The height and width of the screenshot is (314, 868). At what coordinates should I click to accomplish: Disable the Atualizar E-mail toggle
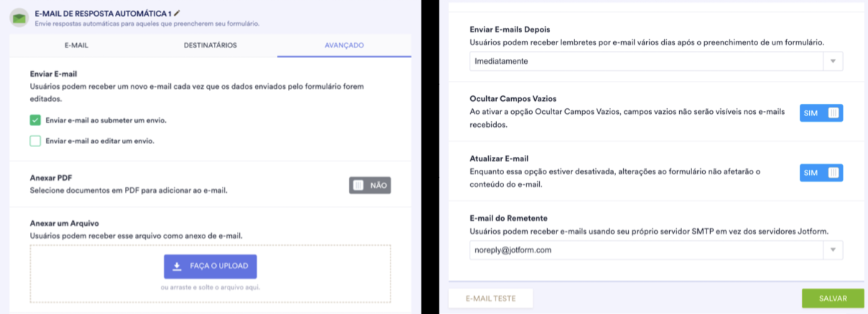(821, 173)
